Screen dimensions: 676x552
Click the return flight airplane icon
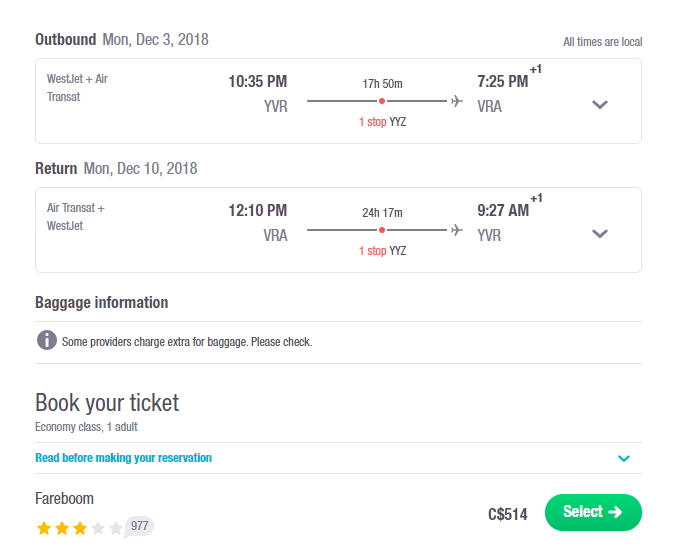457,230
